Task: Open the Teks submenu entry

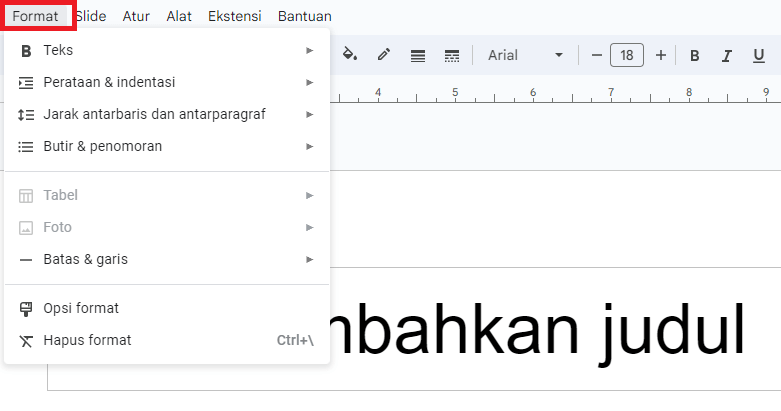Action: pyautogui.click(x=167, y=50)
